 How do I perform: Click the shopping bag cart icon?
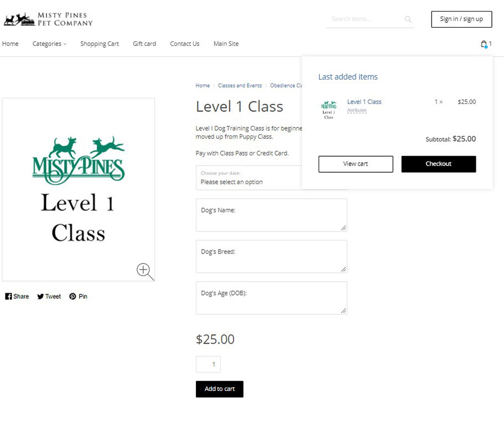coord(484,44)
